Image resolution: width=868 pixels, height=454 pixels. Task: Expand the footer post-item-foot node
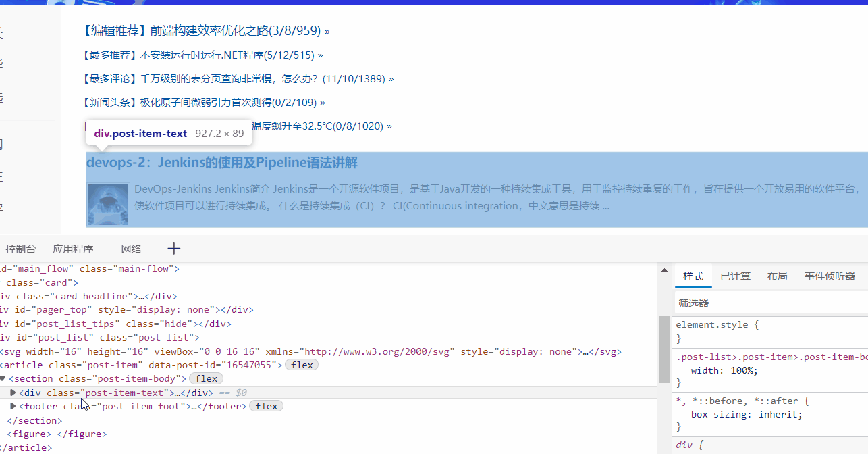tap(13, 406)
